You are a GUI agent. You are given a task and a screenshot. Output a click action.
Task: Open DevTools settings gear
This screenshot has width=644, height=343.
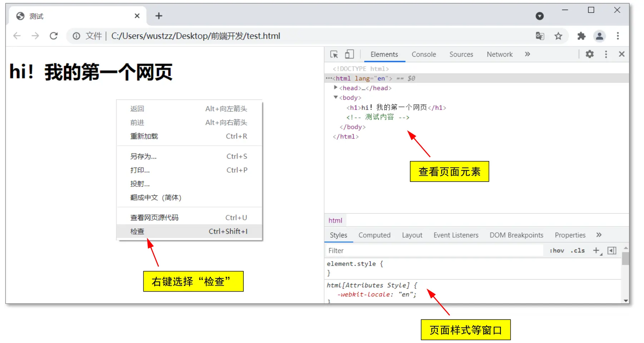[590, 54]
